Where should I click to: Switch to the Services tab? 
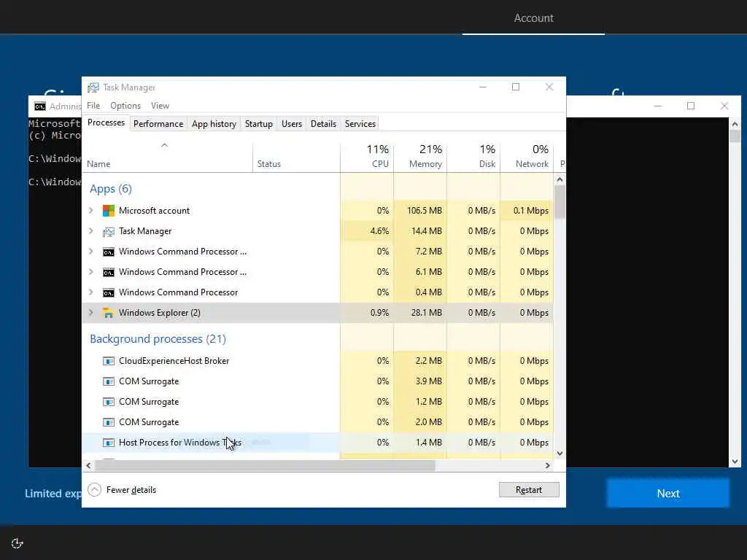(360, 124)
